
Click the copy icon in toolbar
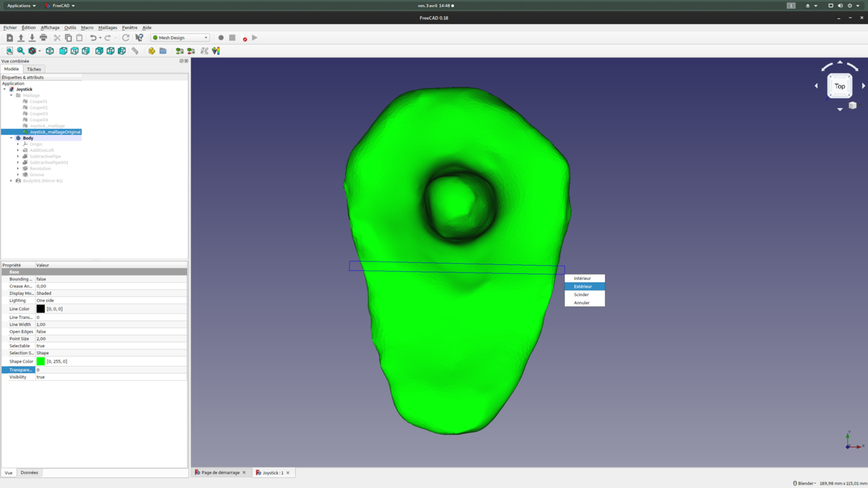(68, 38)
